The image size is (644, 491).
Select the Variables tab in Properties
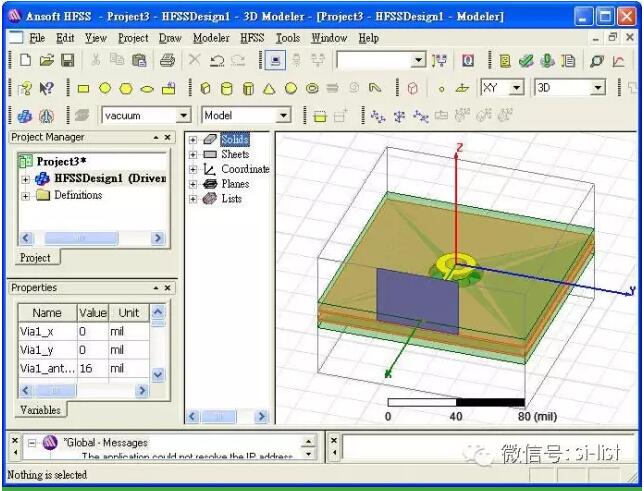40,410
